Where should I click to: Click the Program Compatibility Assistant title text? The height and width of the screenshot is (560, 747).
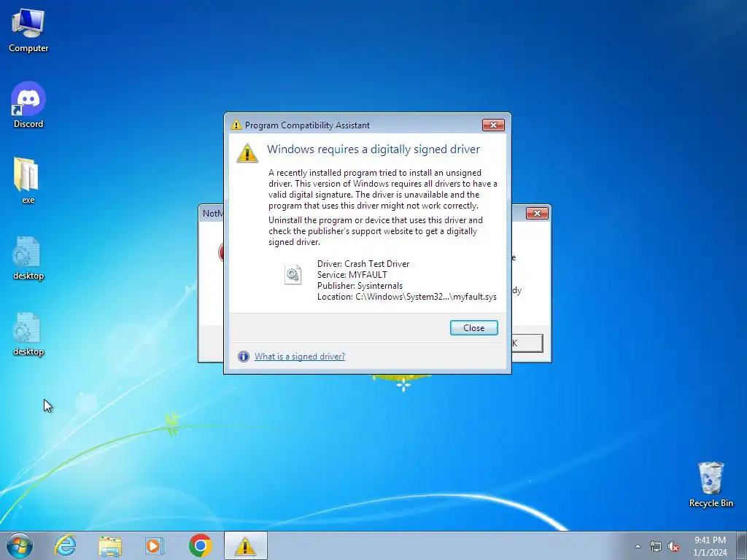(x=307, y=125)
